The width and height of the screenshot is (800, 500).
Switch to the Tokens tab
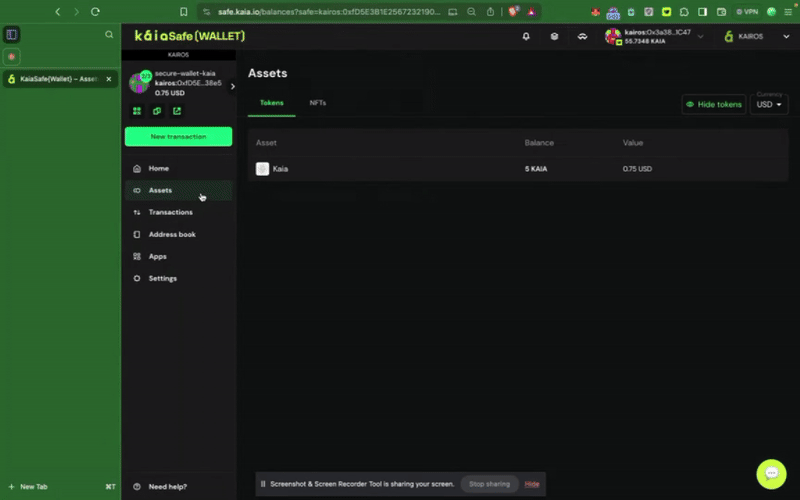(x=271, y=103)
